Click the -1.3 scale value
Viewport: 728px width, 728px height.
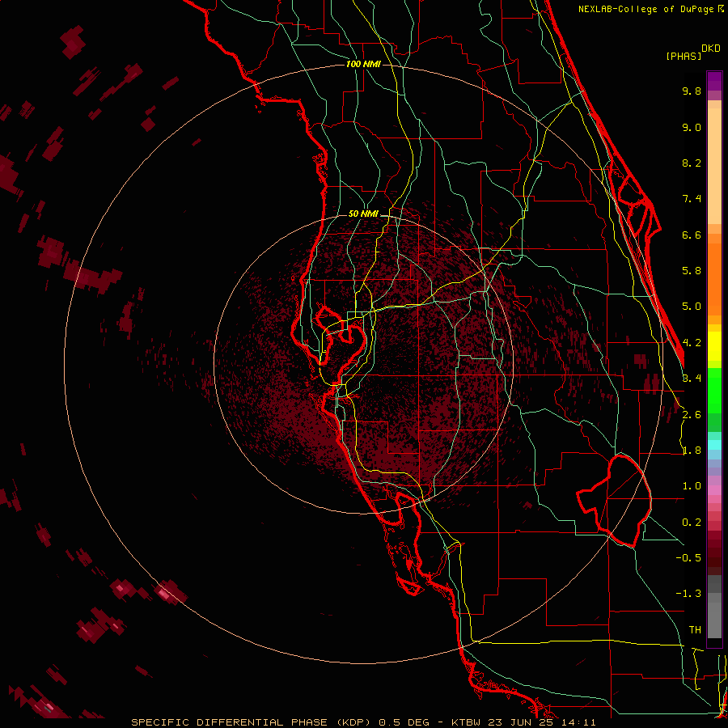688,594
